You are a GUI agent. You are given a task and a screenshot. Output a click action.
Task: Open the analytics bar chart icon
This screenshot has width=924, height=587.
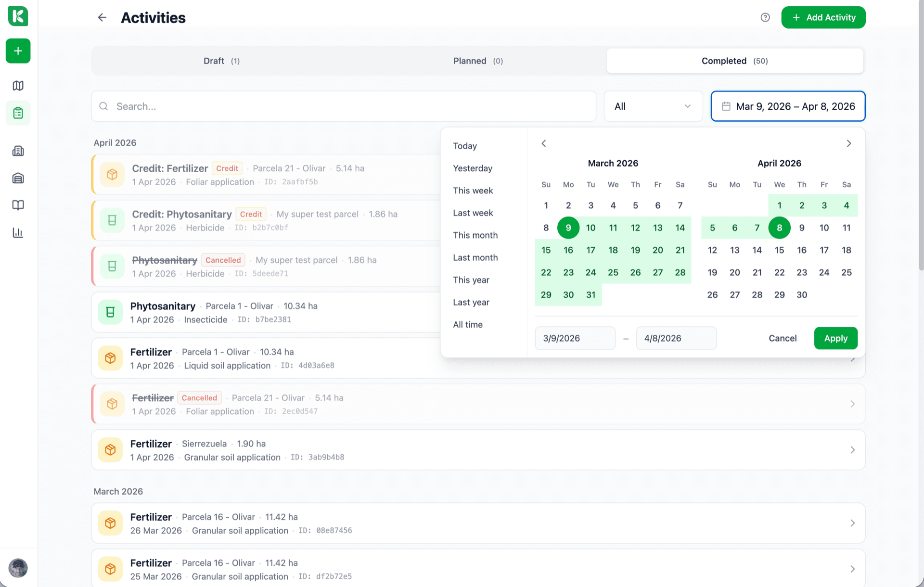pyautogui.click(x=18, y=232)
